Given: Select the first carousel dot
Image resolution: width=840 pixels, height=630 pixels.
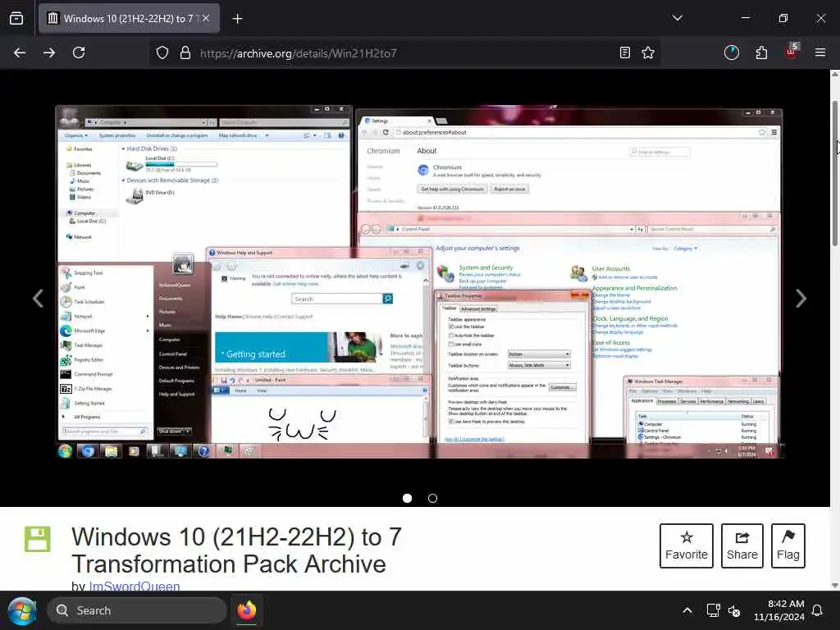Looking at the screenshot, I should 407,498.
